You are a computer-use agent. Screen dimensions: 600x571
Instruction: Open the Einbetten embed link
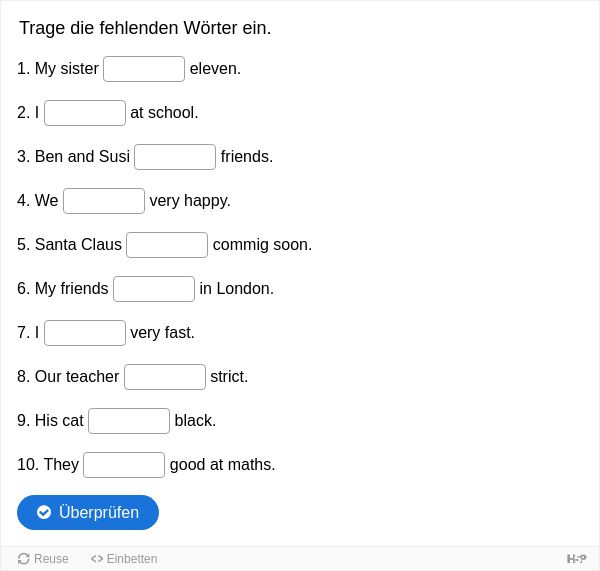click(x=124, y=559)
